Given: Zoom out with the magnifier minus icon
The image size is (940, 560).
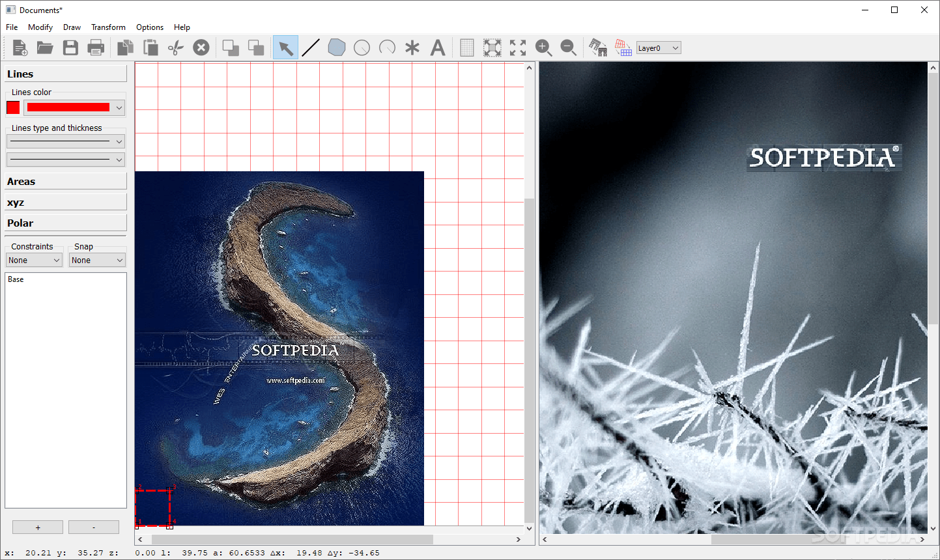Looking at the screenshot, I should pos(569,48).
